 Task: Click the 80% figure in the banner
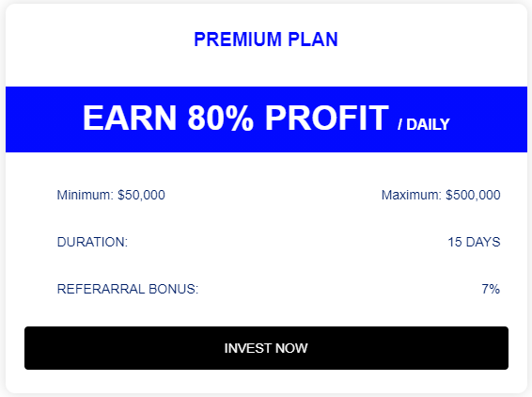pyautogui.click(x=221, y=118)
